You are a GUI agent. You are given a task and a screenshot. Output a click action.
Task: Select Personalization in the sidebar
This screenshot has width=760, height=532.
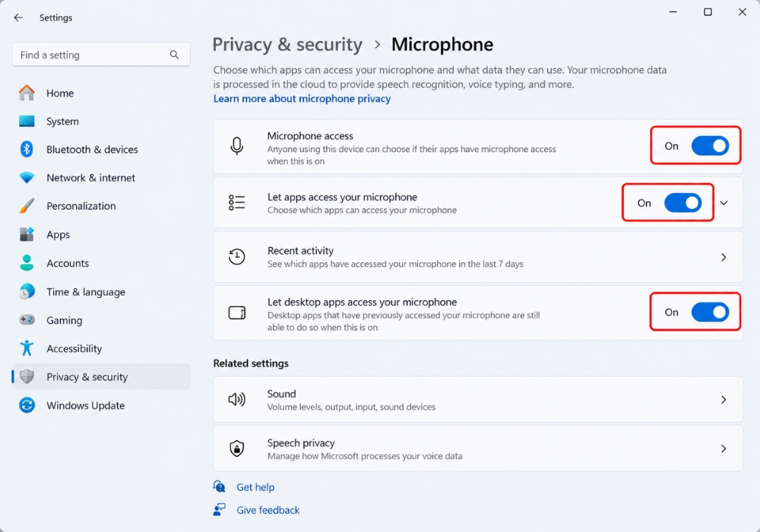click(101, 206)
